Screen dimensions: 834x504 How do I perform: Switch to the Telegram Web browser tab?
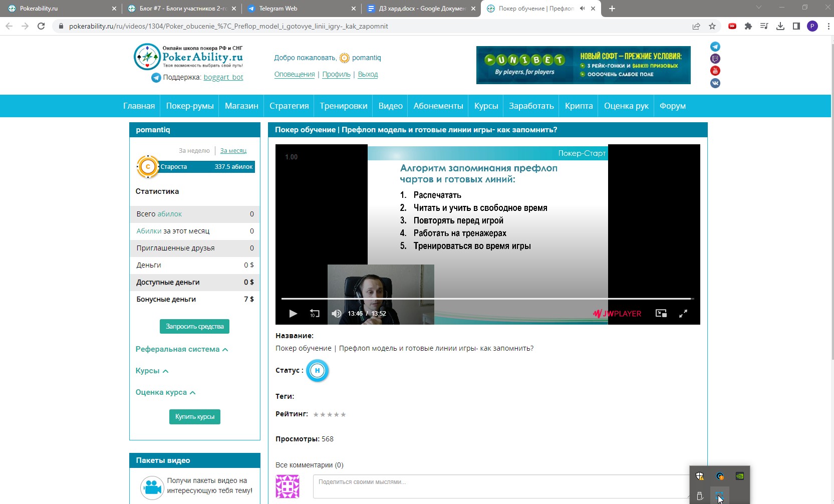(x=302, y=9)
